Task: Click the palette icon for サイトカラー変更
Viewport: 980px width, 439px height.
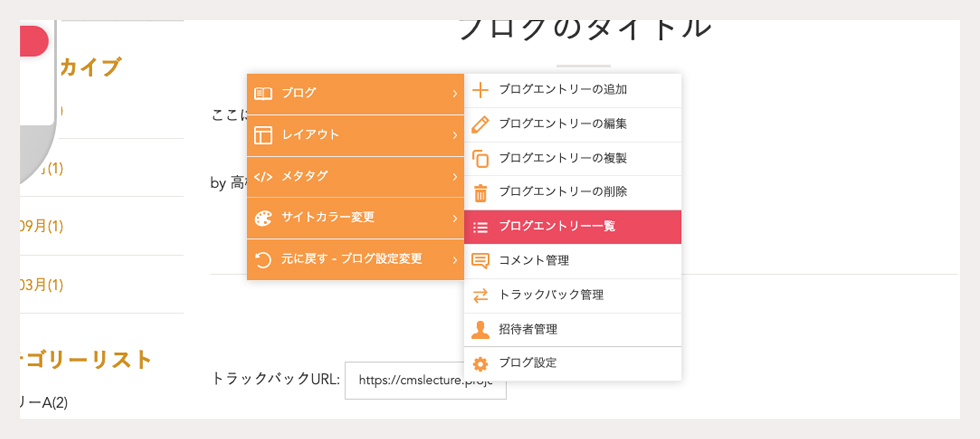Action: 264,218
